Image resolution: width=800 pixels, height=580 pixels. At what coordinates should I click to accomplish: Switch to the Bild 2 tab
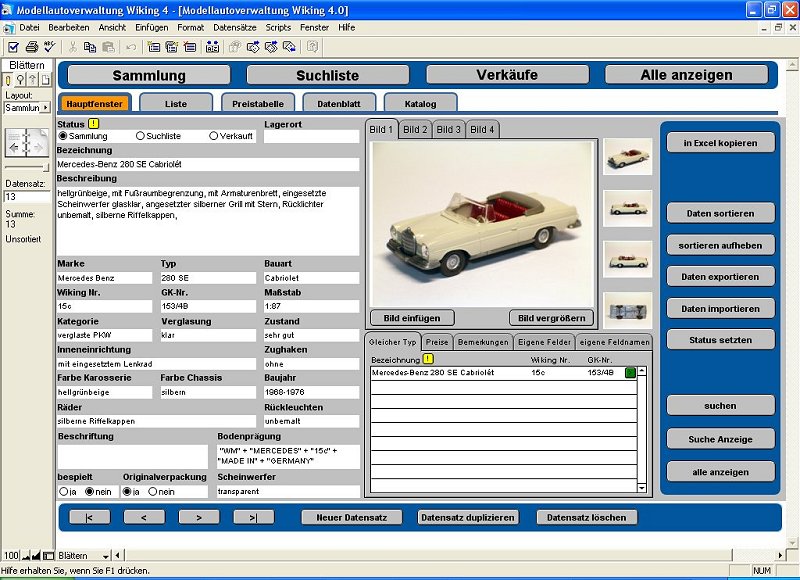tap(415, 130)
